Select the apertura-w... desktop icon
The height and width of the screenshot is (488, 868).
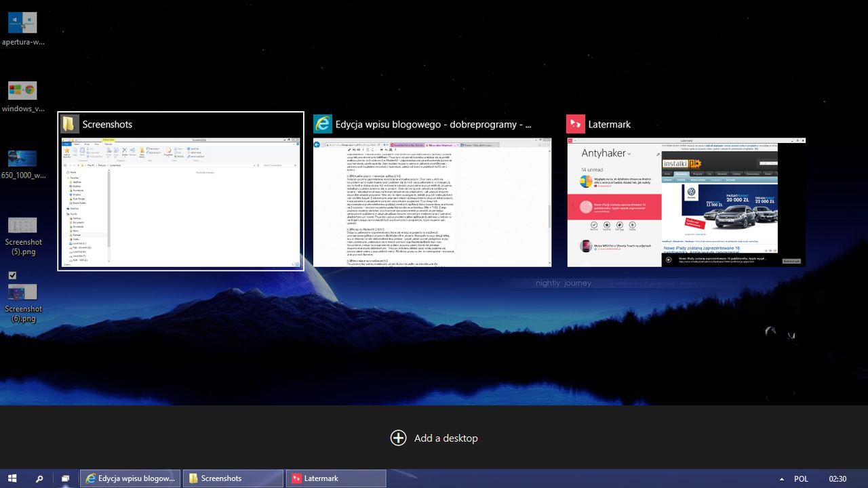coord(22,28)
